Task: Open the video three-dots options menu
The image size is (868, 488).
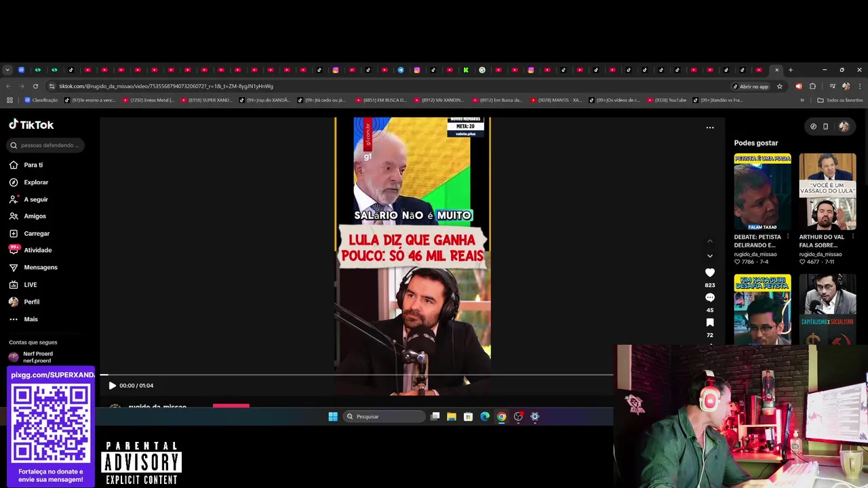Action: pos(710,127)
